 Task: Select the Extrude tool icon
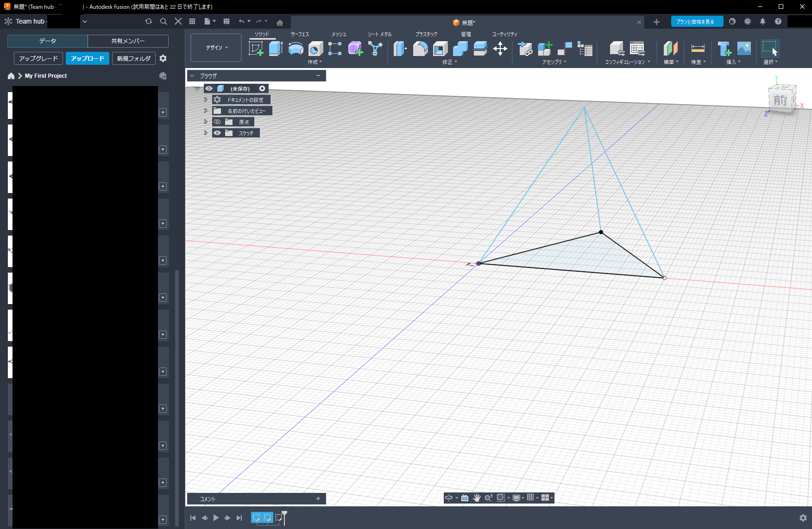pyautogui.click(x=276, y=49)
